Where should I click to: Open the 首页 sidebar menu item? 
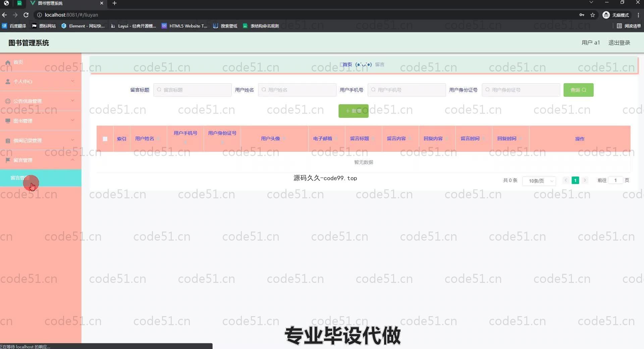[x=41, y=62]
